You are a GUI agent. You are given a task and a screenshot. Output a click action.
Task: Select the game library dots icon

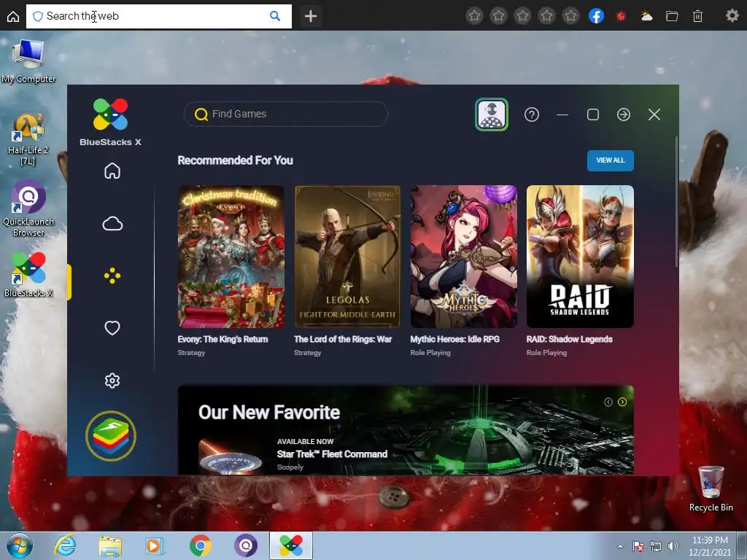112,276
